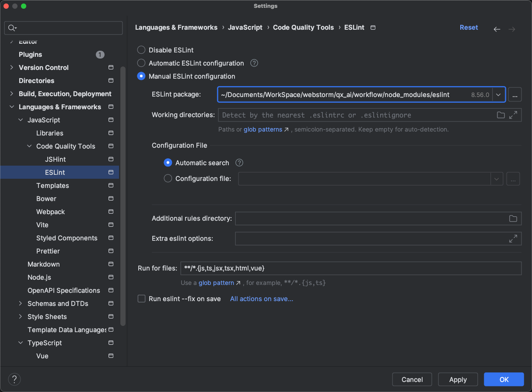Image resolution: width=532 pixels, height=392 pixels.
Task: Click JavaScript breadcrumb in header
Action: (x=245, y=27)
